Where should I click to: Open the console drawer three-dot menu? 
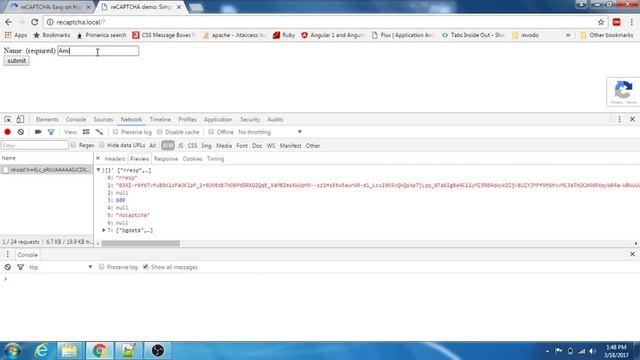pyautogui.click(x=7, y=254)
